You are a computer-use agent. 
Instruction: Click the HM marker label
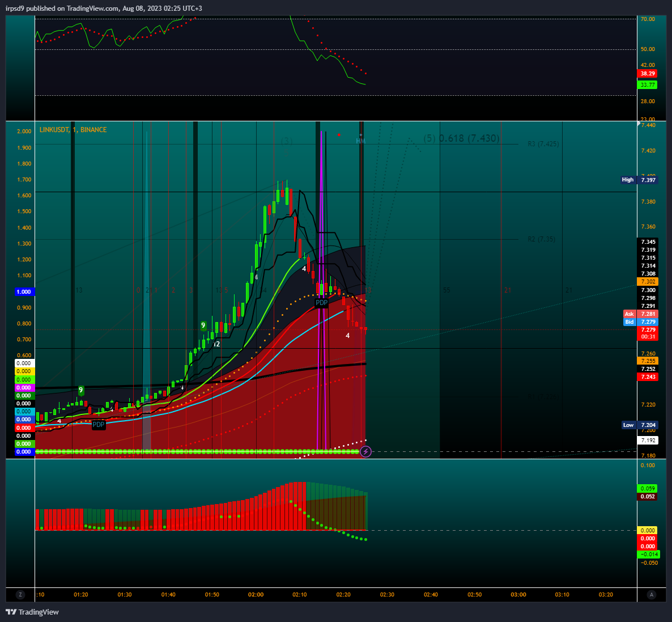coord(360,141)
